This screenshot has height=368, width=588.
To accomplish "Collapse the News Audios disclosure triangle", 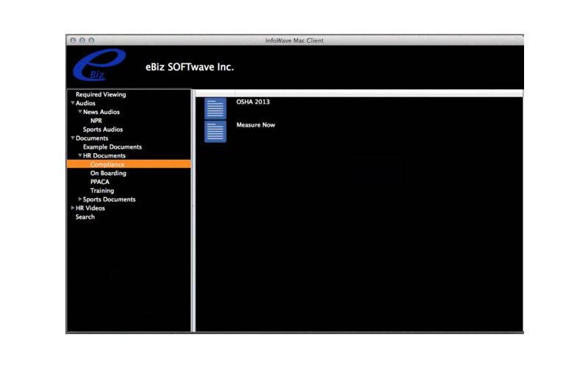I will pos(80,112).
